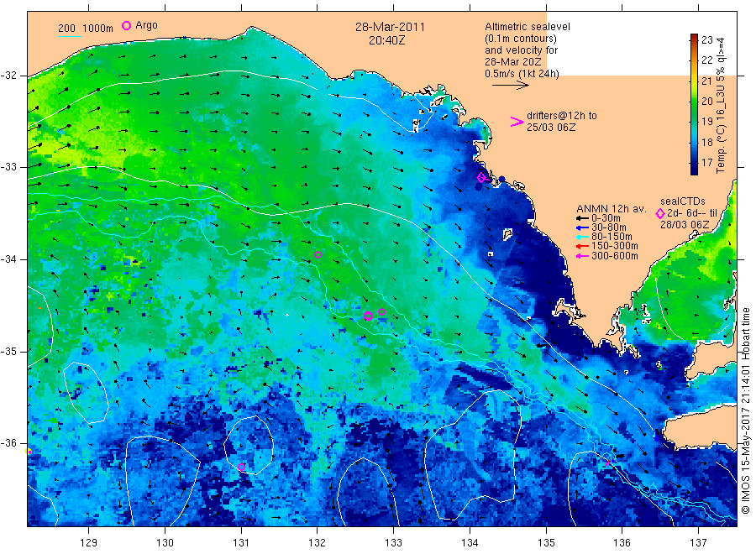Click the 'Argo' legend label

click(x=146, y=25)
